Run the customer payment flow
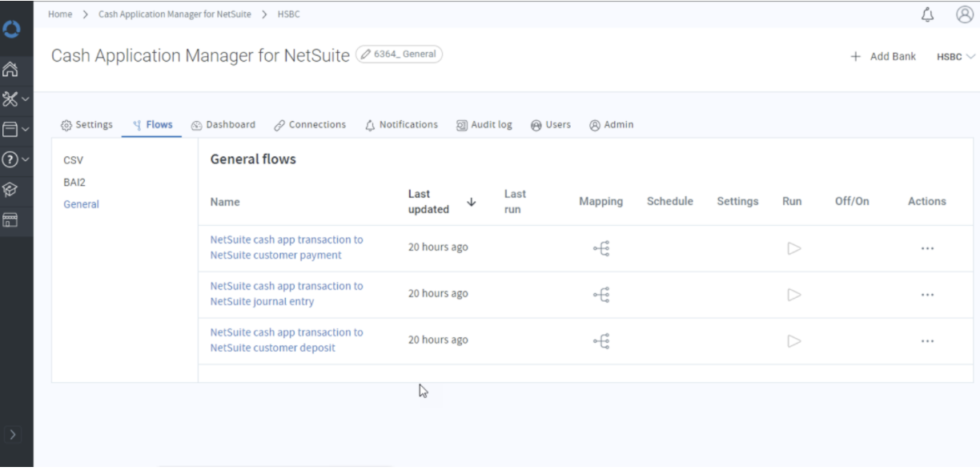 [793, 249]
